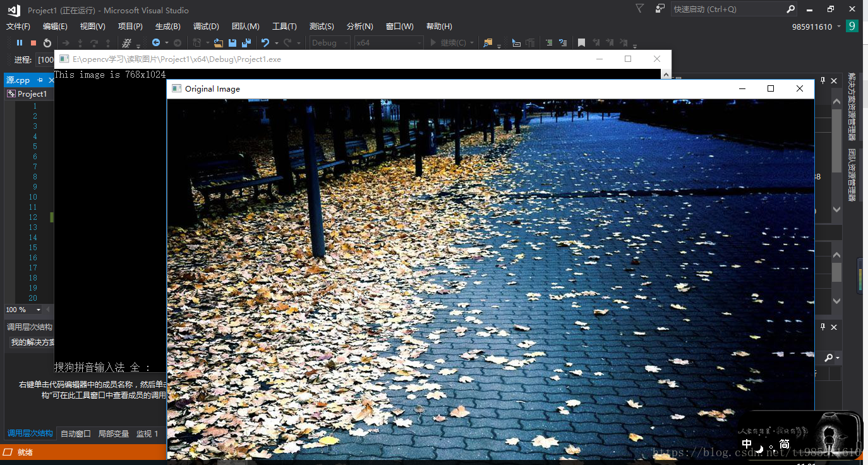
Task: Expand the dropdown arrow next to 继续(C)
Action: coord(471,43)
